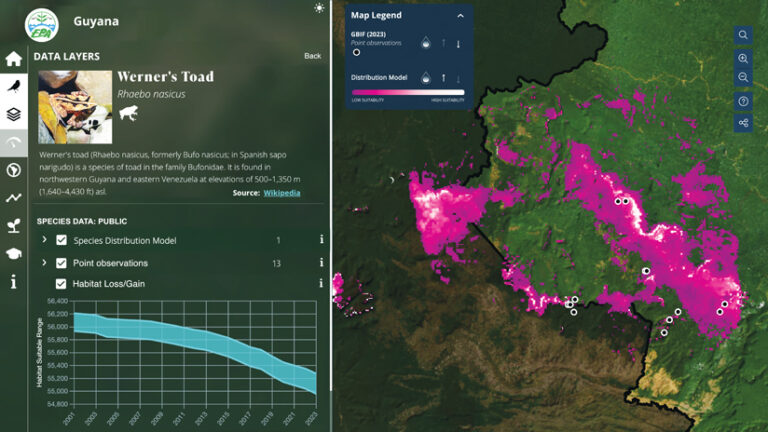Click the DATA LAYERS panel title
This screenshot has width=768, height=432.
click(67, 56)
